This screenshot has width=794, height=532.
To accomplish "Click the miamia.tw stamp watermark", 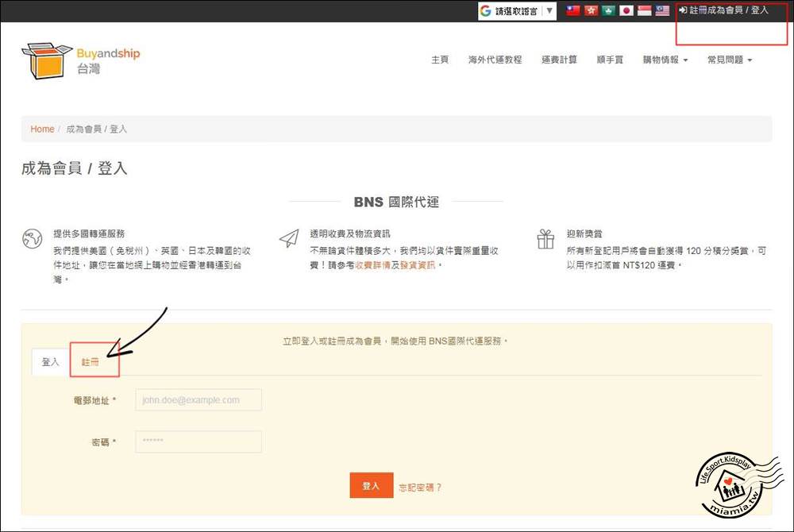I will tap(735, 484).
